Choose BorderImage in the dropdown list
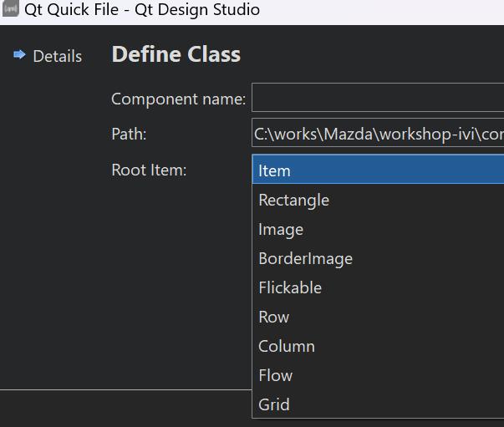The height and width of the screenshot is (427, 504). pos(305,258)
